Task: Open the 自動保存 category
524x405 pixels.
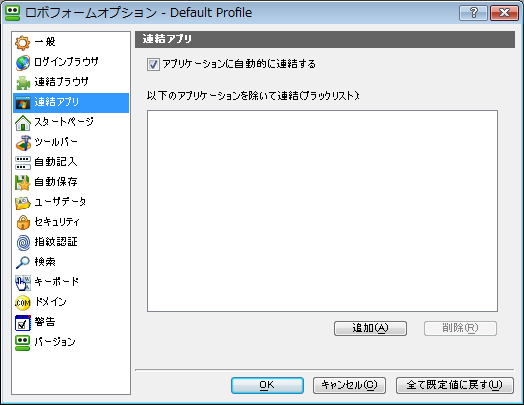Action: (x=55, y=182)
